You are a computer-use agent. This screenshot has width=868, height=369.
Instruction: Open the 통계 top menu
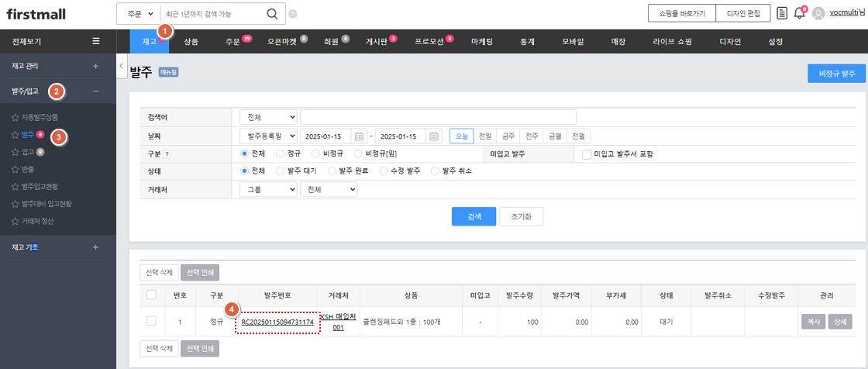(x=528, y=41)
